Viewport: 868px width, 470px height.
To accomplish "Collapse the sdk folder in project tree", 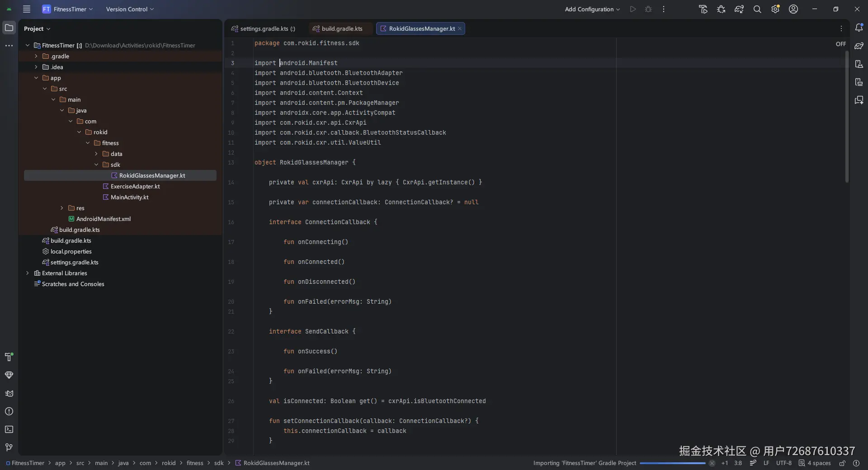I will [96, 164].
